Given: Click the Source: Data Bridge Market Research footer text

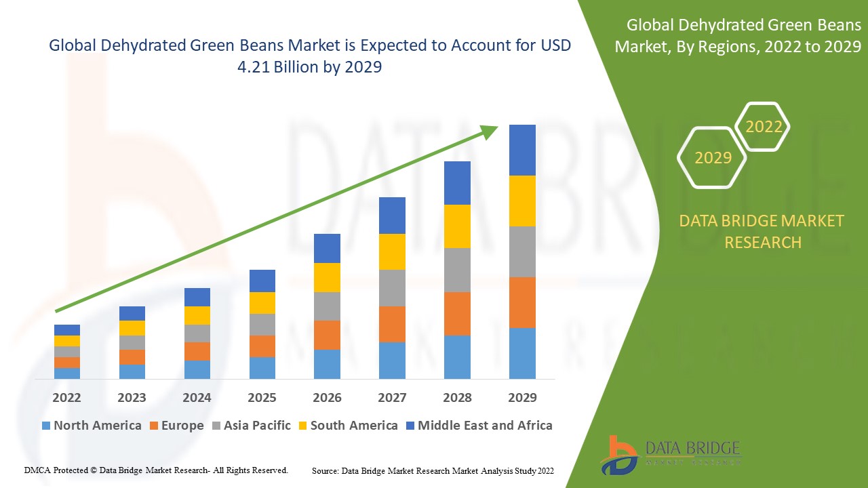Looking at the screenshot, I should pos(433,470).
